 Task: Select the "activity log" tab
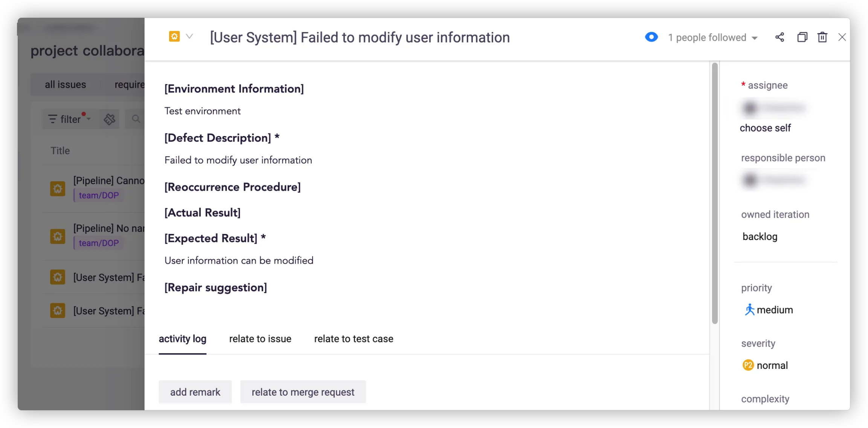click(182, 339)
